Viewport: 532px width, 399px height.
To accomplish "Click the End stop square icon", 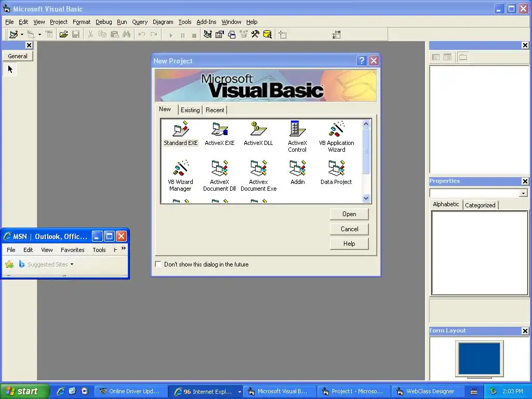I will pyautogui.click(x=194, y=35).
